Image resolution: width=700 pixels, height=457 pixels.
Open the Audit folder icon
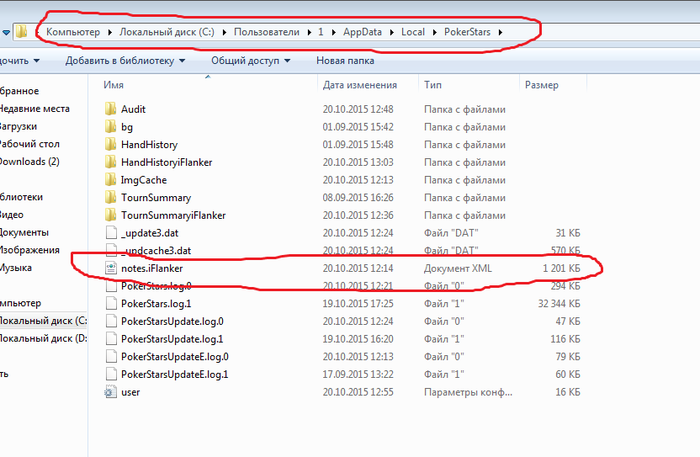(110, 109)
